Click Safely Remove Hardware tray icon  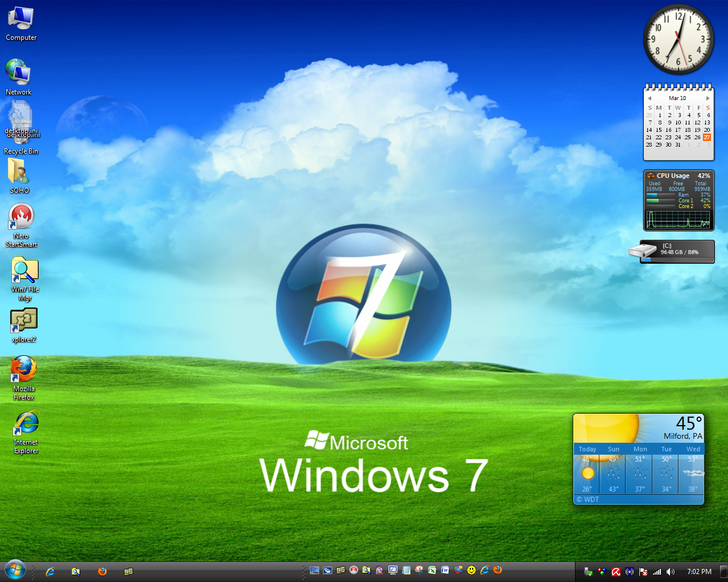point(589,572)
